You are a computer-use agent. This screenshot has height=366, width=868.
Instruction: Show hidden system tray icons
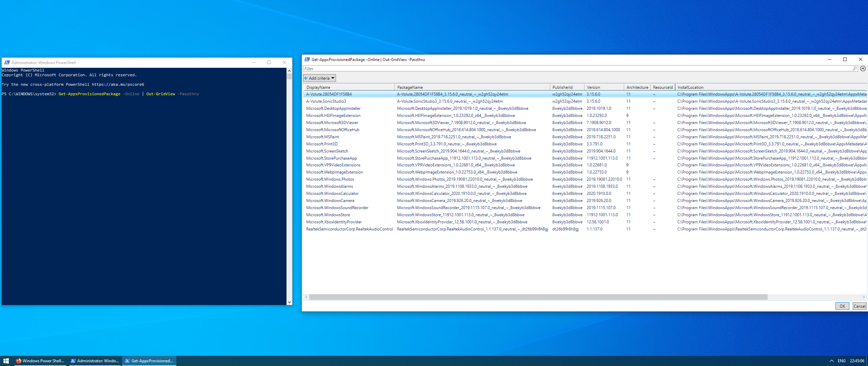pyautogui.click(x=831, y=361)
